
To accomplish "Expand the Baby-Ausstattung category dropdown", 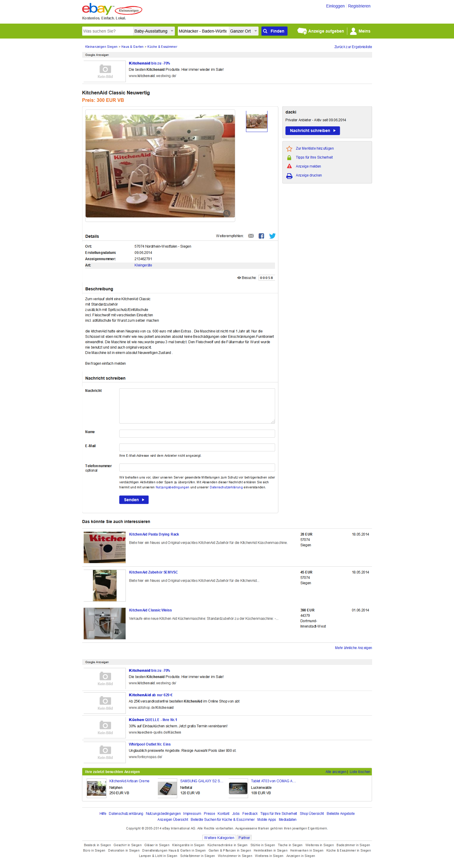I will point(154,31).
